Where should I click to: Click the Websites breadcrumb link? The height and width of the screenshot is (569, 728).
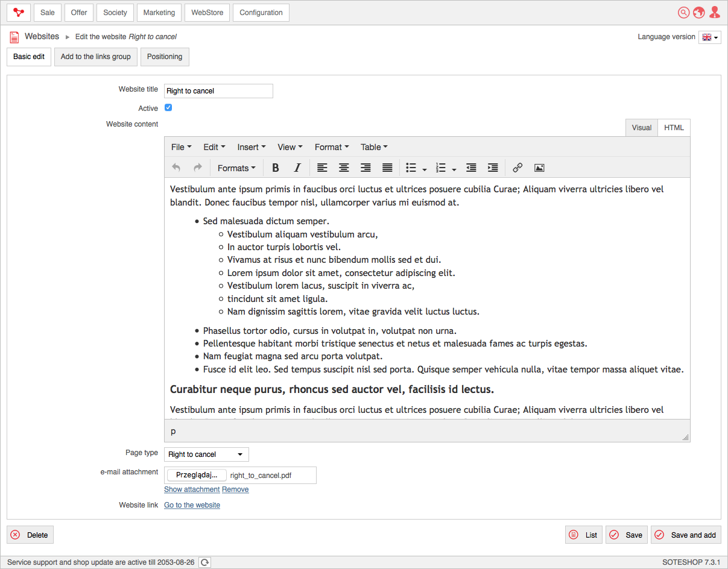point(42,37)
